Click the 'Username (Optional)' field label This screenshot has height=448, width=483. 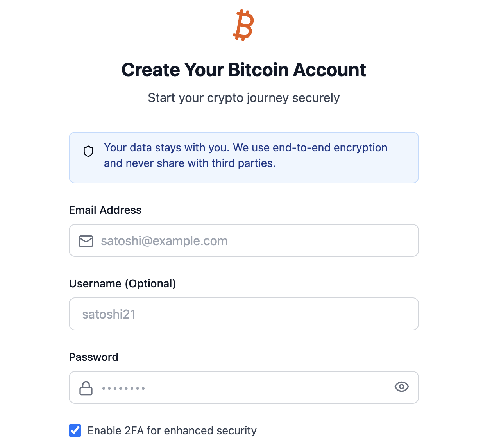(x=122, y=284)
